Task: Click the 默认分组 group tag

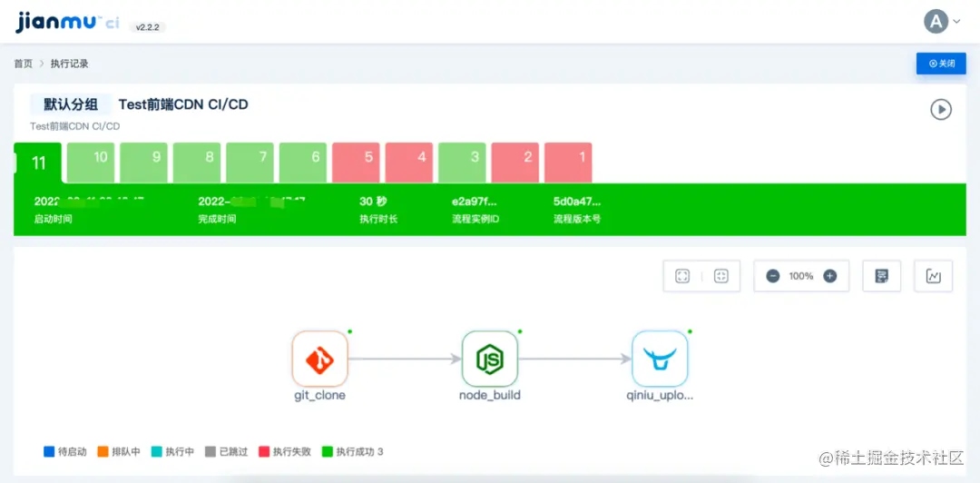Action: point(71,104)
